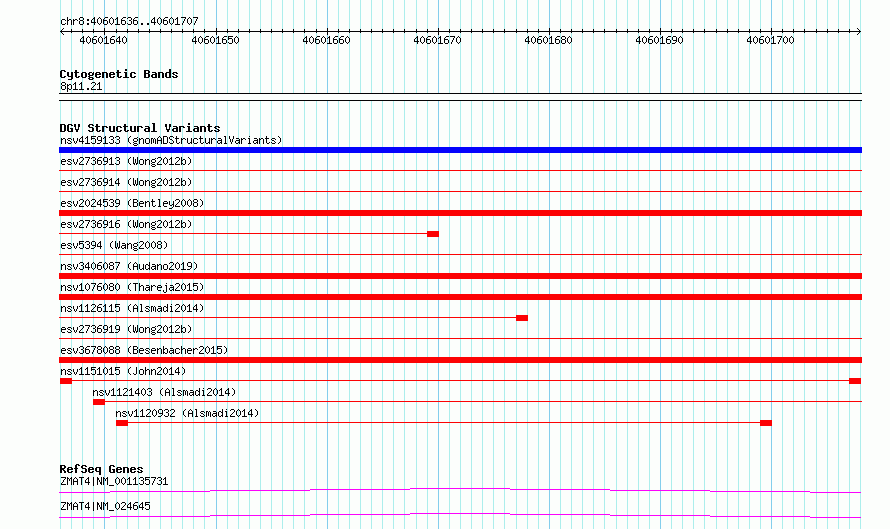The width and height of the screenshot is (890, 529).
Task: Select the 8p11.21 cytogenetic band label
Action: pyautogui.click(x=81, y=86)
